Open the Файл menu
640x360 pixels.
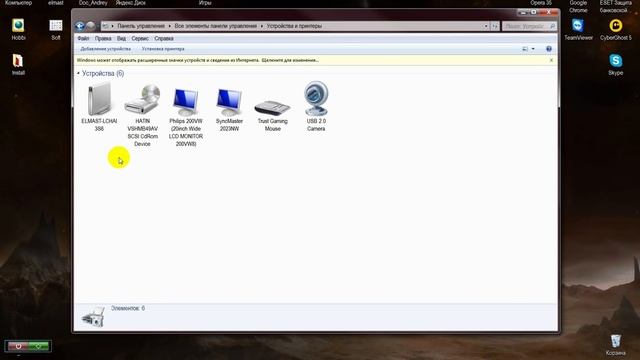click(x=83, y=38)
